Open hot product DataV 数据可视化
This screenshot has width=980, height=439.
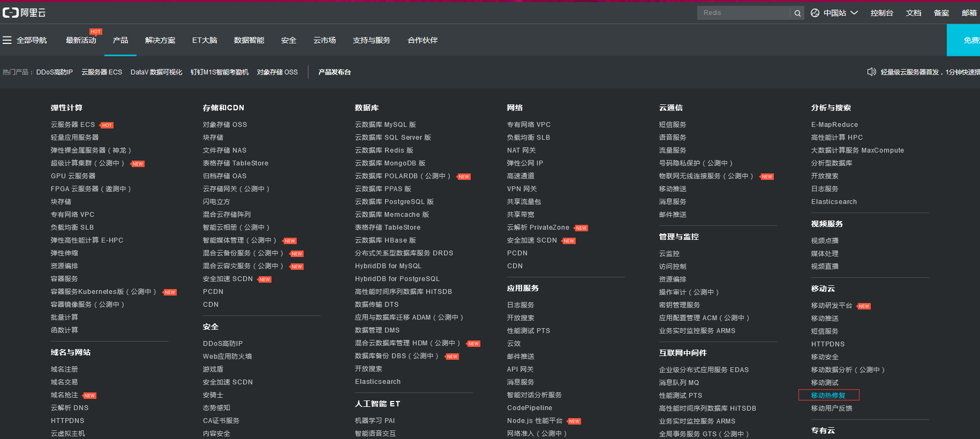[156, 72]
